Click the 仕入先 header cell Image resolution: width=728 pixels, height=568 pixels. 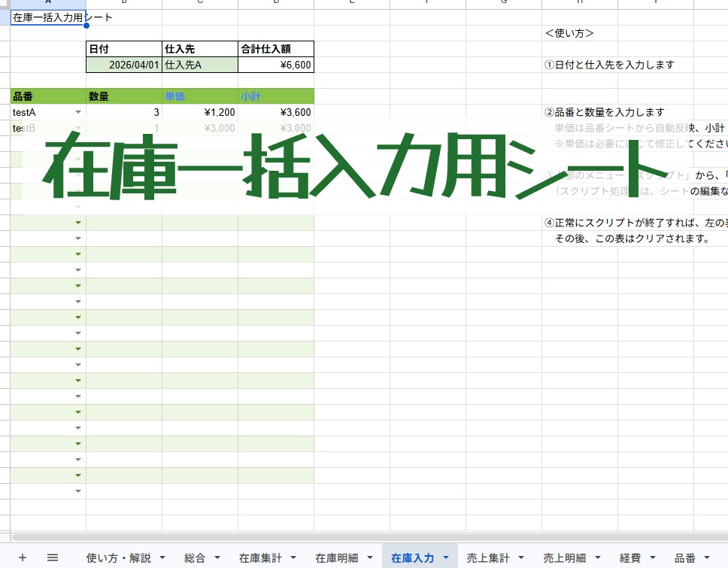[200, 49]
